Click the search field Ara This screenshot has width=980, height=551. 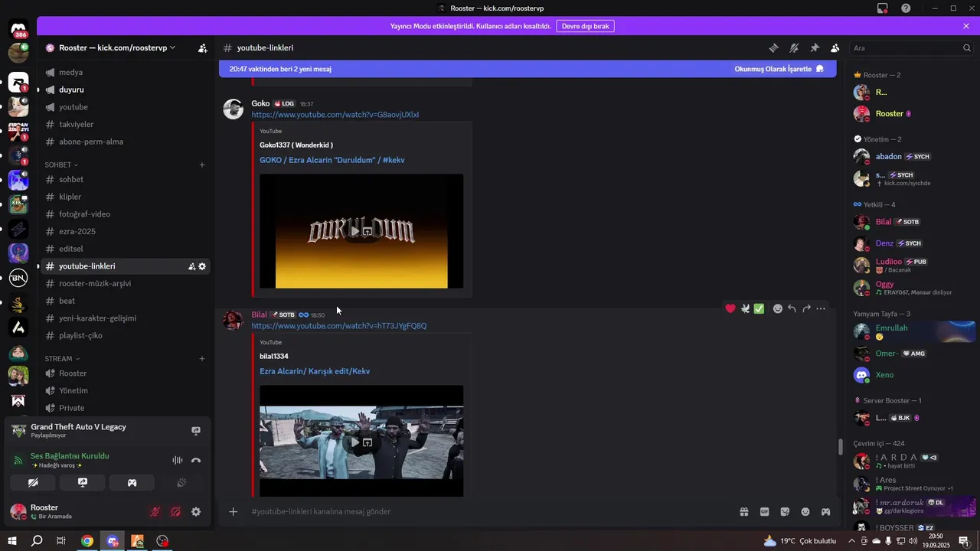[911, 48]
